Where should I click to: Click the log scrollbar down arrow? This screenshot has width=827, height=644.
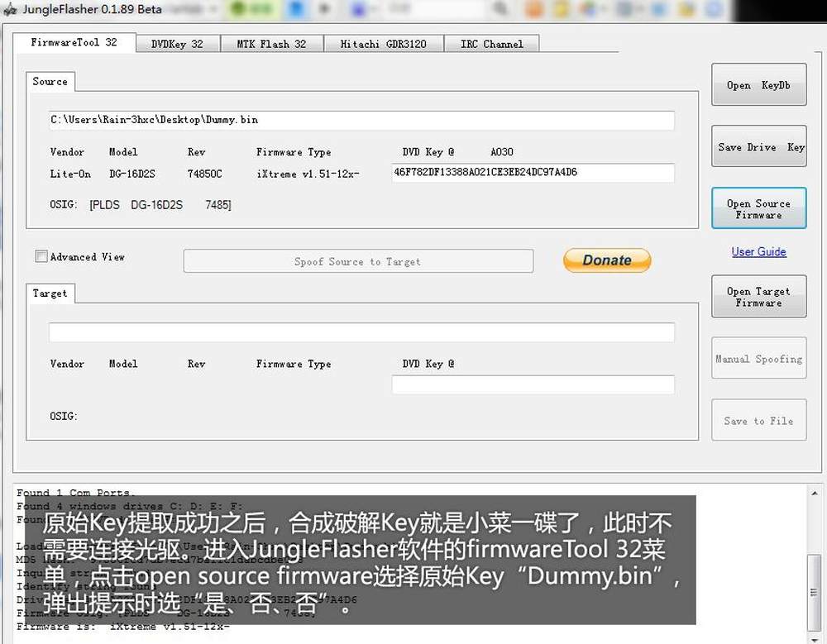point(815,639)
